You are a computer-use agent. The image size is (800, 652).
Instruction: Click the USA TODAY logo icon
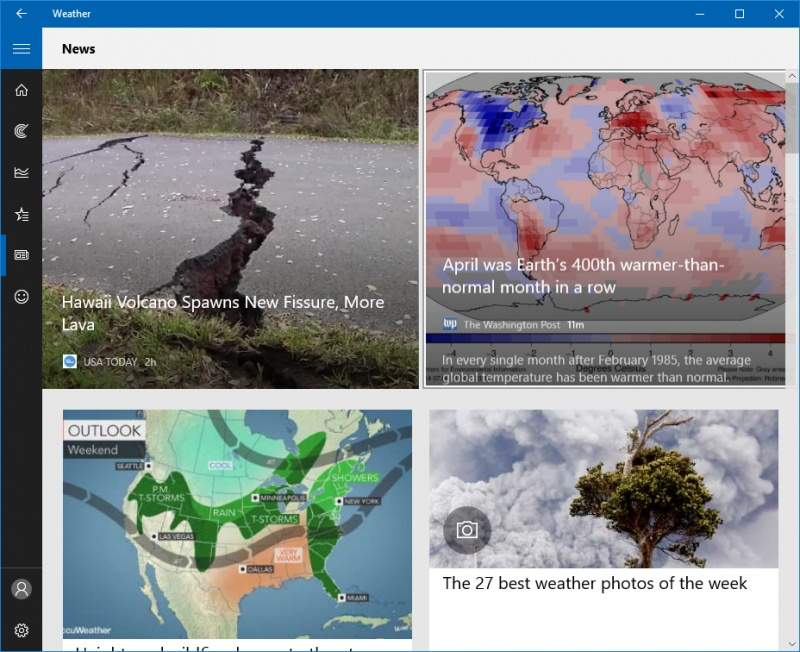(70, 362)
